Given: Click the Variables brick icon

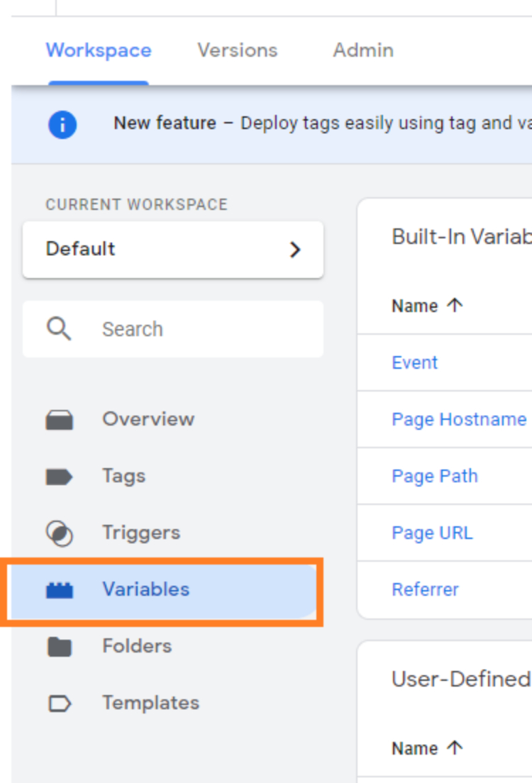Looking at the screenshot, I should click(x=60, y=590).
